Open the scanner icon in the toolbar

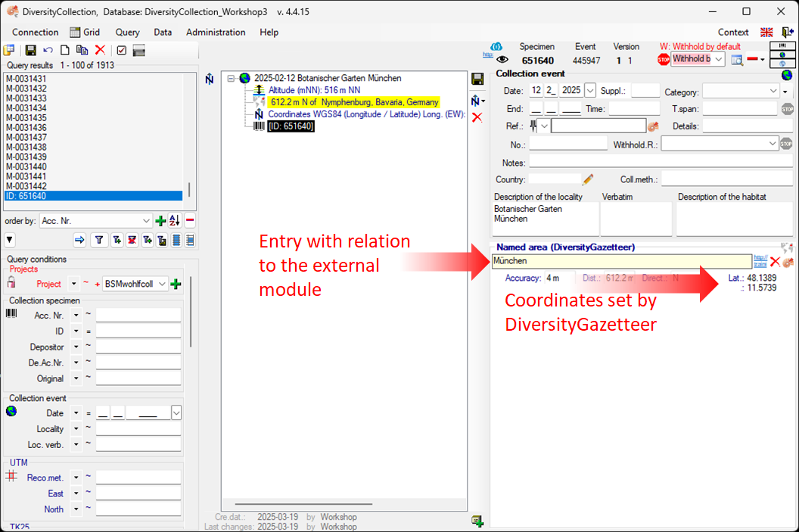(138, 50)
